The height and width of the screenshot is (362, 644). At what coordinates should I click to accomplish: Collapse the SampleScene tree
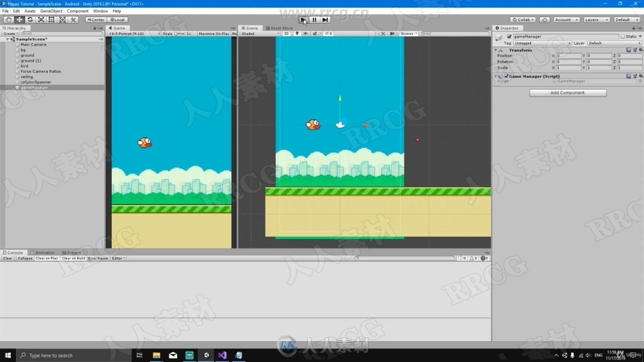pos(8,39)
